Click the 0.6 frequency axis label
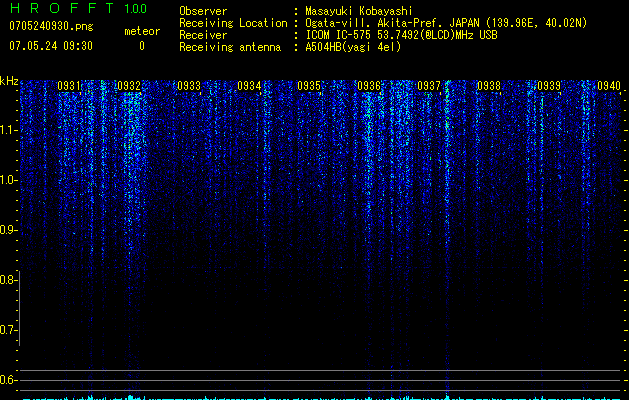Image resolution: width=629 pixels, height=400 pixels. [8, 380]
